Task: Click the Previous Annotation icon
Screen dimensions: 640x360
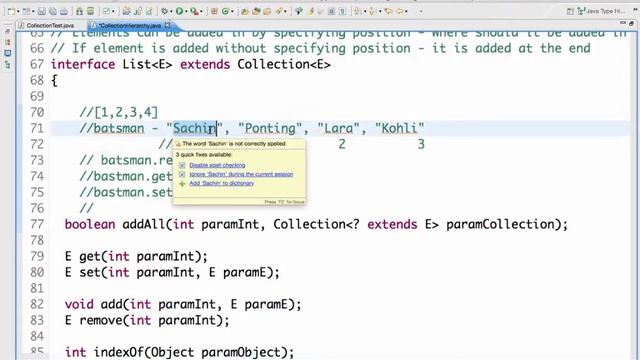Action: pos(373,11)
